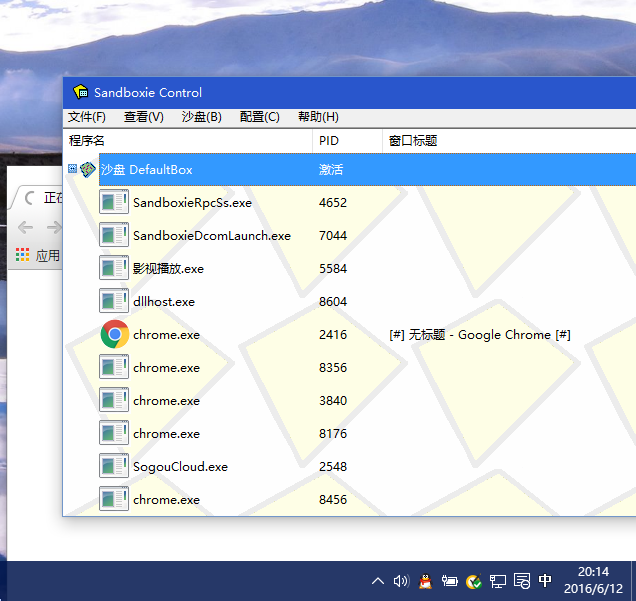Collapse the 沙盘 DefaultBox tree node

pos(72,168)
